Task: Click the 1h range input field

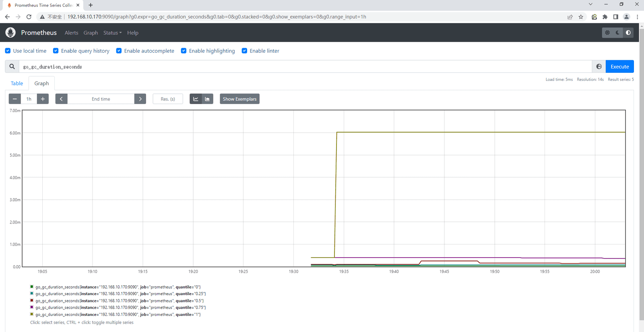Action: 29,99
